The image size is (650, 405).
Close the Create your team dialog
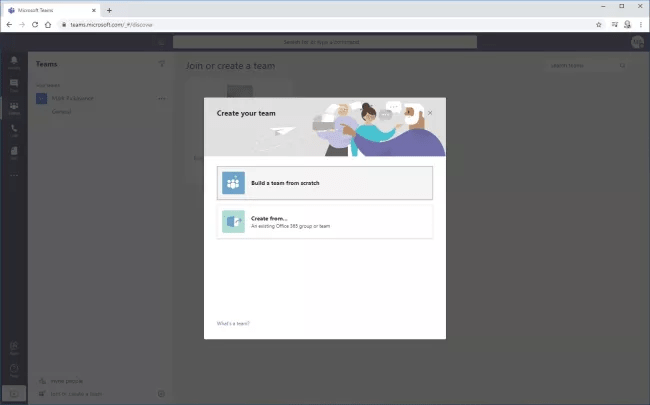430,113
